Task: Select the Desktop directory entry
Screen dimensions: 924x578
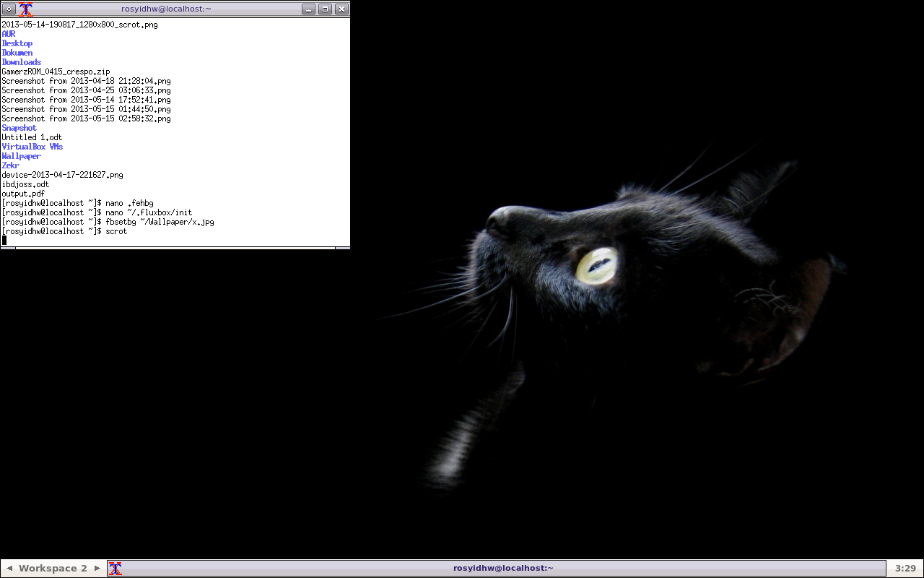Action: [17, 43]
